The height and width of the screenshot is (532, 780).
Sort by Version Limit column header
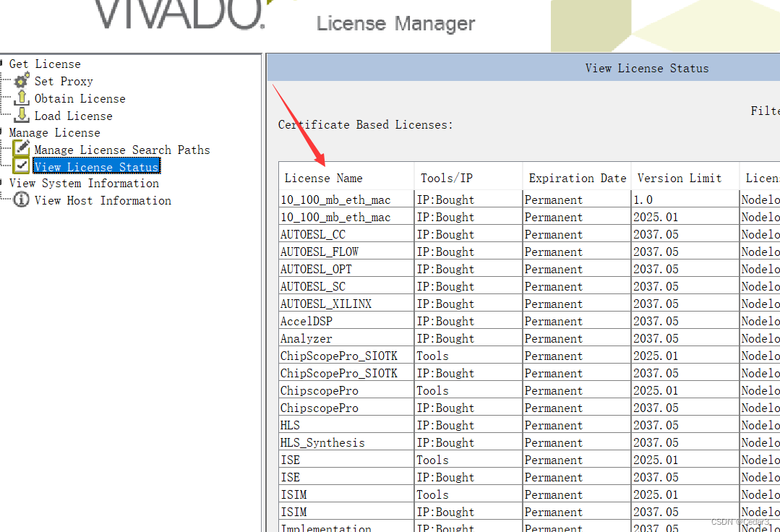[x=685, y=178]
